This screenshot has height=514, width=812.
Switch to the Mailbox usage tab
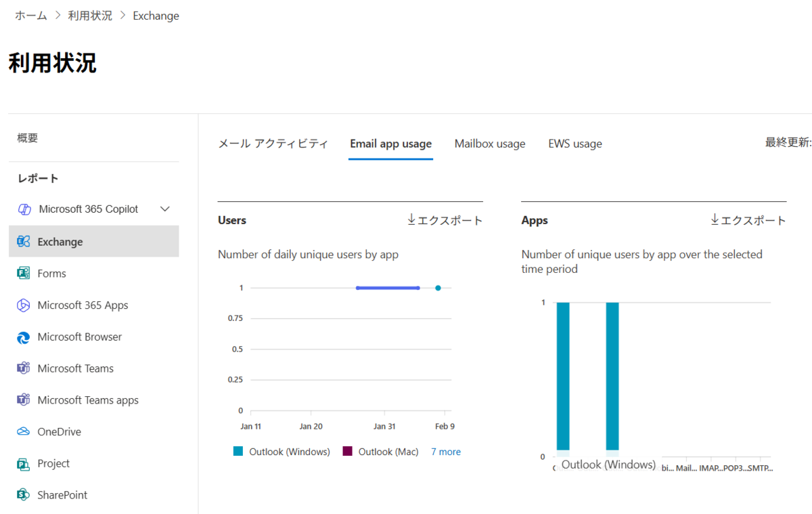pyautogui.click(x=490, y=144)
